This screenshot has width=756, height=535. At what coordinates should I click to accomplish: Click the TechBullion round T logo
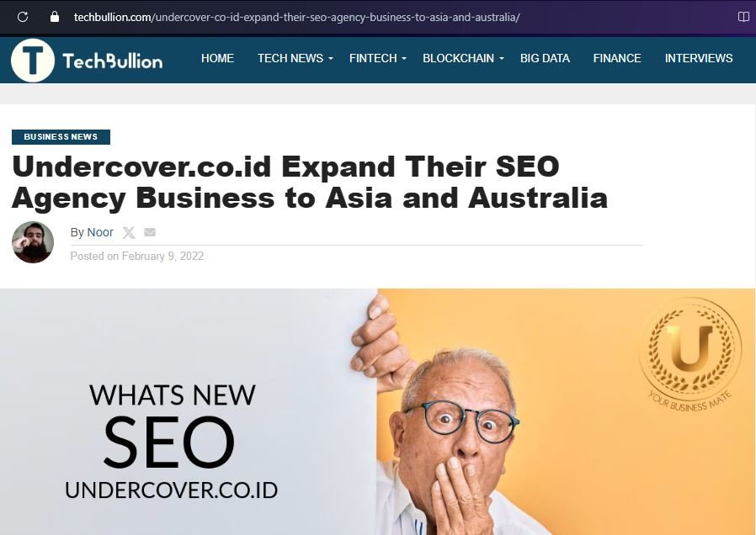point(33,61)
